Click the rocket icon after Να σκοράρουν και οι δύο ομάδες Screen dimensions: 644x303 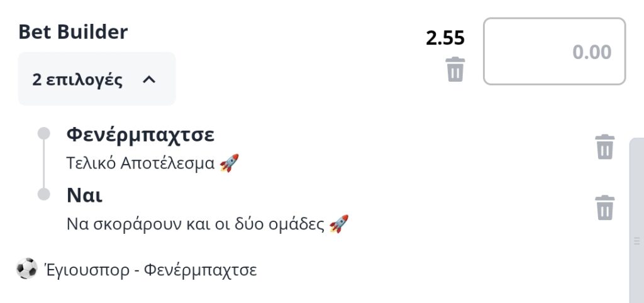point(339,224)
